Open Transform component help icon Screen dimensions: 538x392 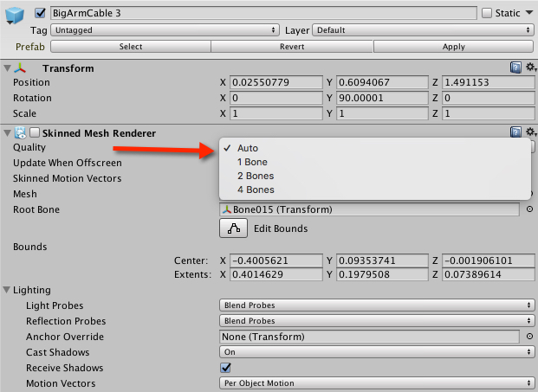click(x=515, y=67)
